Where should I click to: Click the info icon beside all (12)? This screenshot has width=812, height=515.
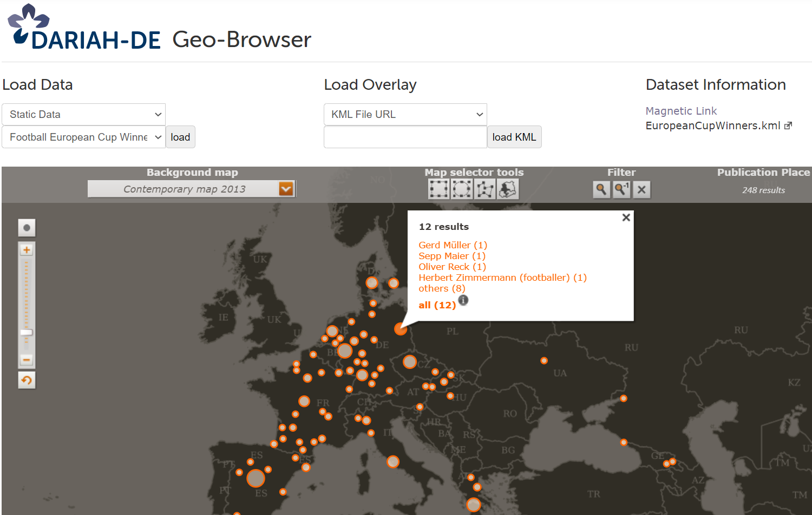[x=463, y=300]
